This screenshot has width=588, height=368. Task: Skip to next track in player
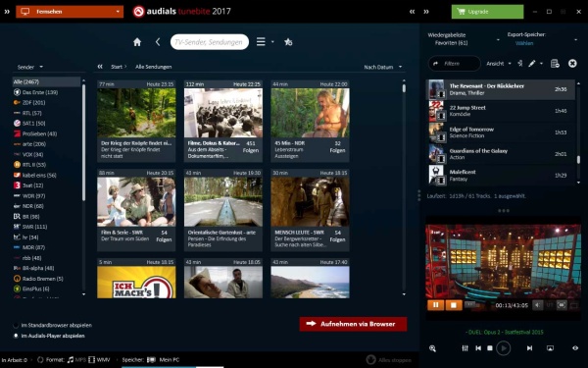pos(529,348)
